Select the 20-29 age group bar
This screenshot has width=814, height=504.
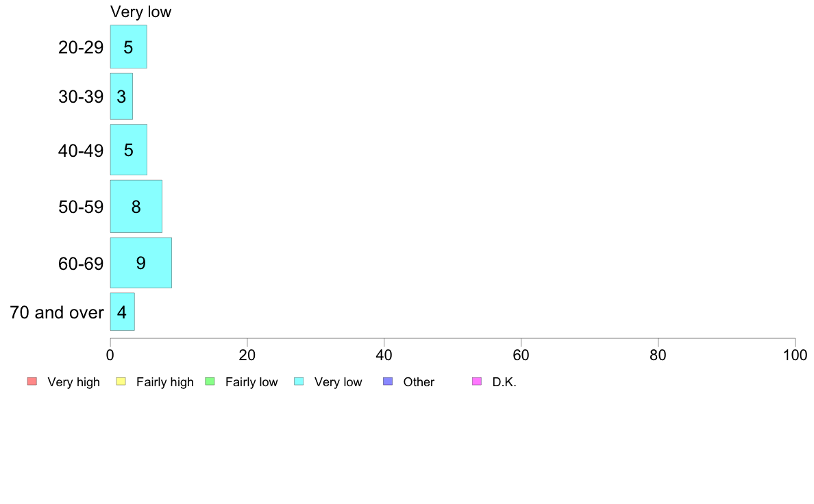click(128, 47)
